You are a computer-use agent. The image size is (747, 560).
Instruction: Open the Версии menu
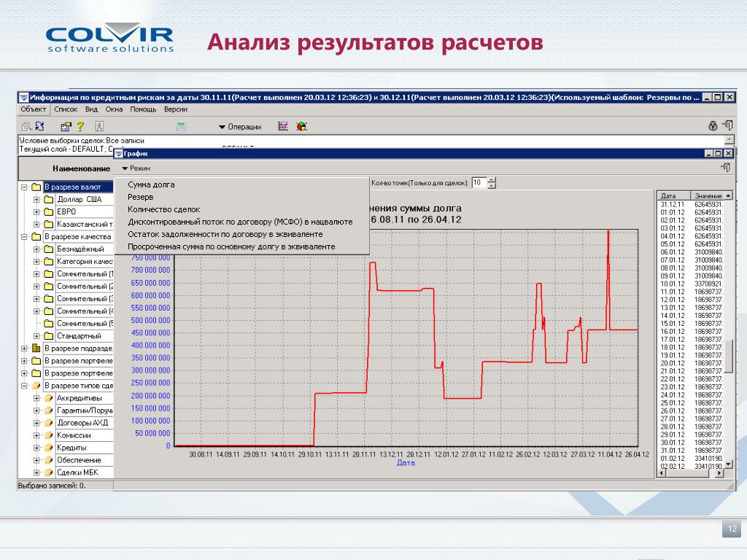(176, 109)
